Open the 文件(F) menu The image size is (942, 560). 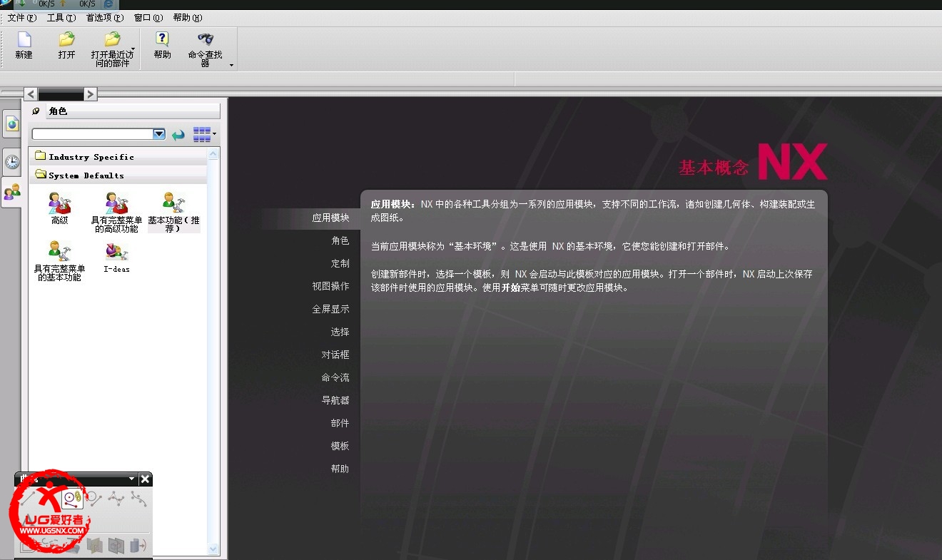pyautogui.click(x=21, y=18)
